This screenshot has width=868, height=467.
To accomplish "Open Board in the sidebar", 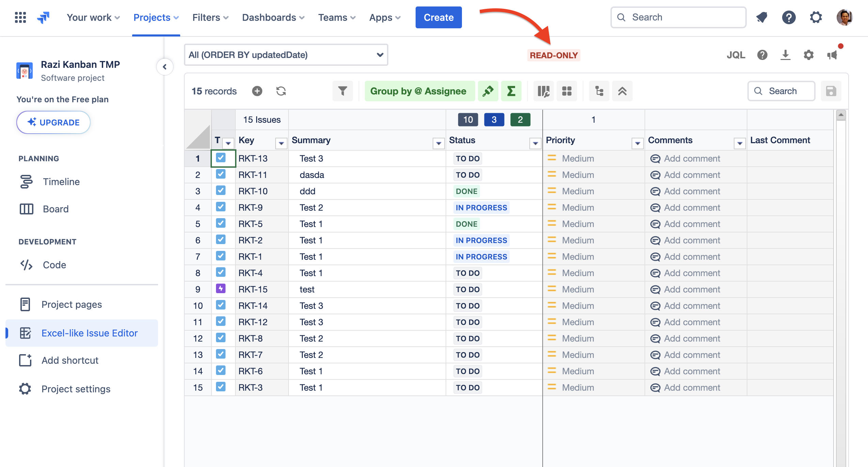I will (56, 209).
